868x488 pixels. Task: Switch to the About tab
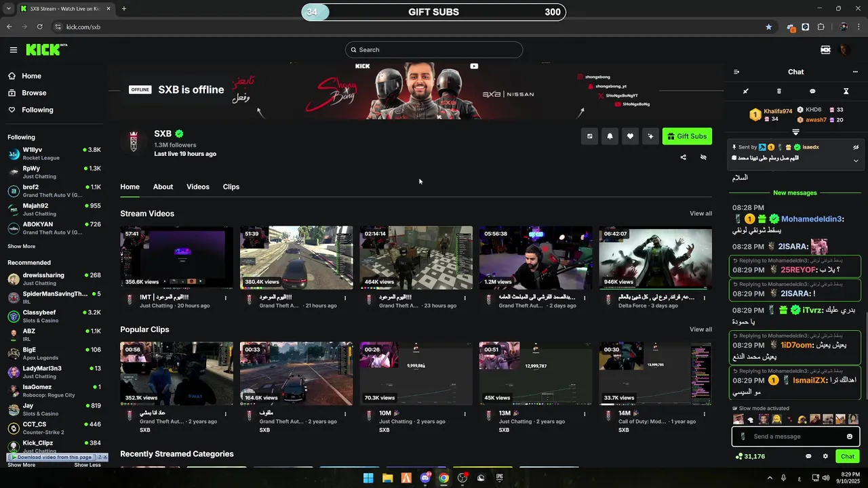tap(163, 186)
